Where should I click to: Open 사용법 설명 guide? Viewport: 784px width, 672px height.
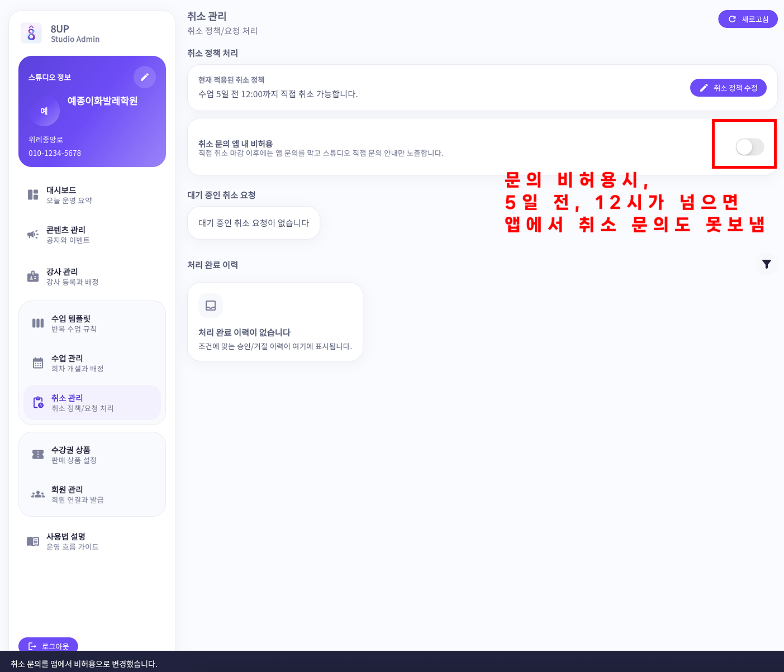92,541
